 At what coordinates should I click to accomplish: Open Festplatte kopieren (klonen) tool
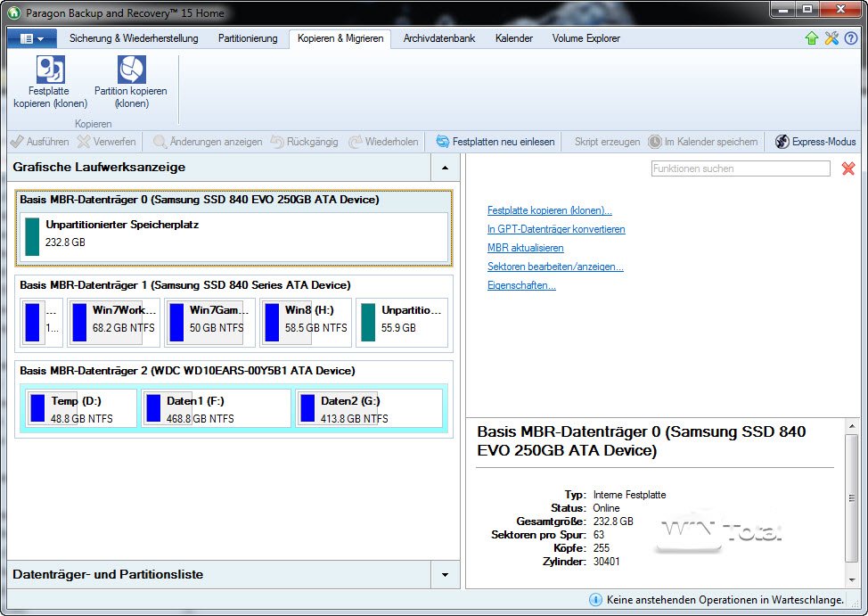[x=51, y=82]
